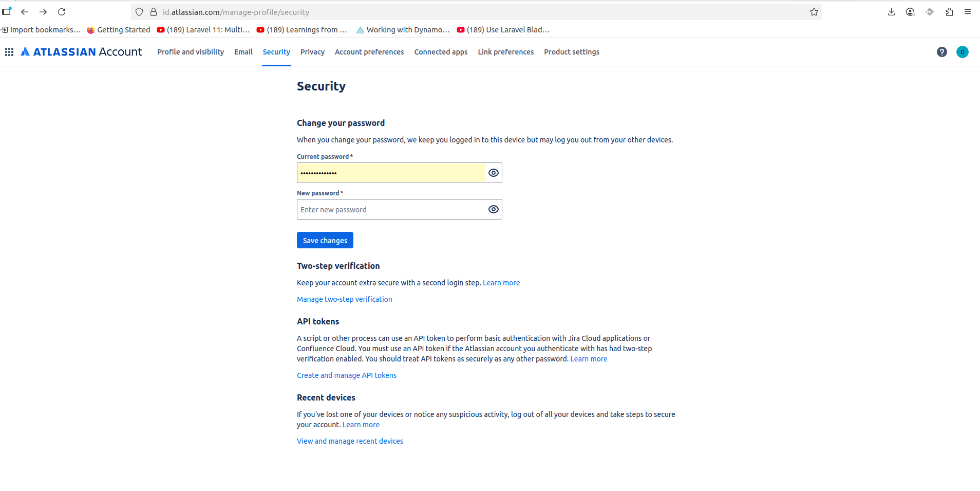
Task: Show site information via the padlock icon
Action: [154, 12]
